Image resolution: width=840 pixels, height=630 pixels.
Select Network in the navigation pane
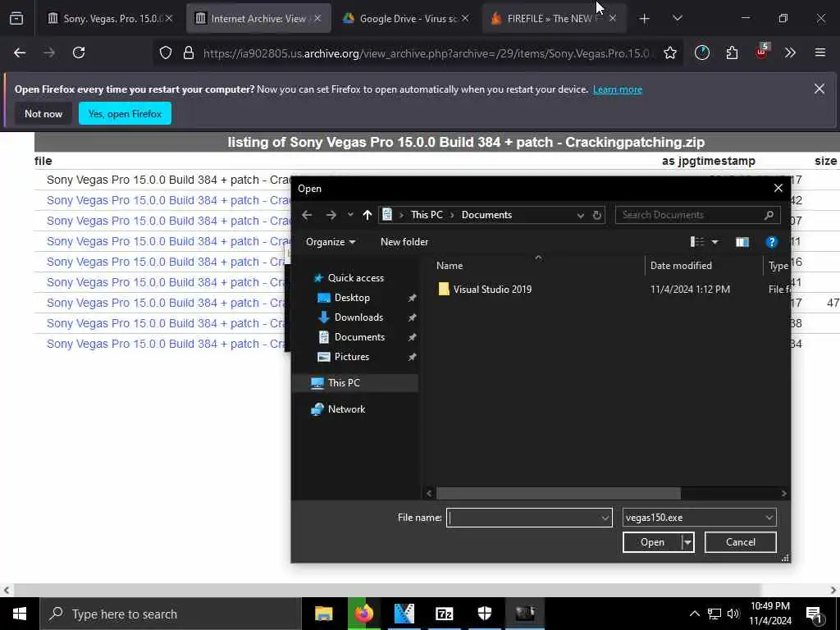(346, 409)
